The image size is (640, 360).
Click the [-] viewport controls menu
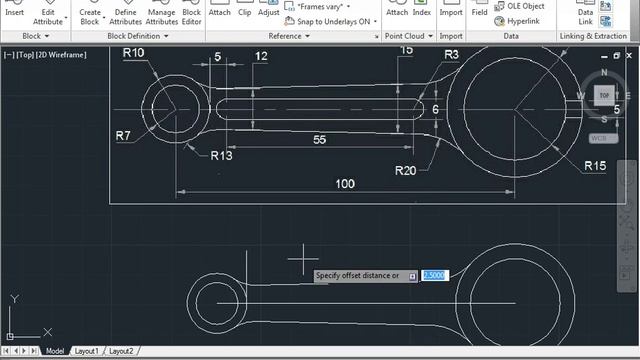[9, 54]
